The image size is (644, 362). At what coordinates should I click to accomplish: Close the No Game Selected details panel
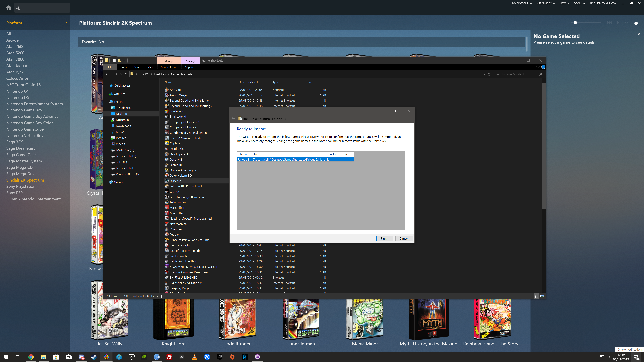point(639,34)
